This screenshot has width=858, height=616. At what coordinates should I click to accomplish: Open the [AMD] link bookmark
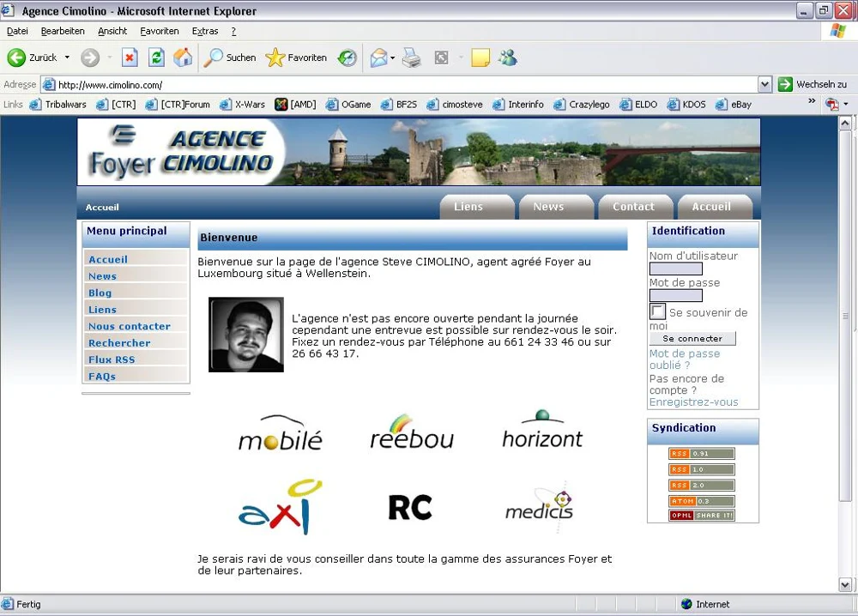pyautogui.click(x=296, y=104)
